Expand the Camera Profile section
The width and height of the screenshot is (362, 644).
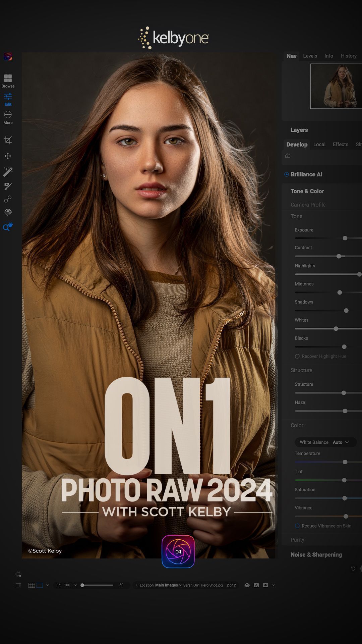click(x=308, y=205)
